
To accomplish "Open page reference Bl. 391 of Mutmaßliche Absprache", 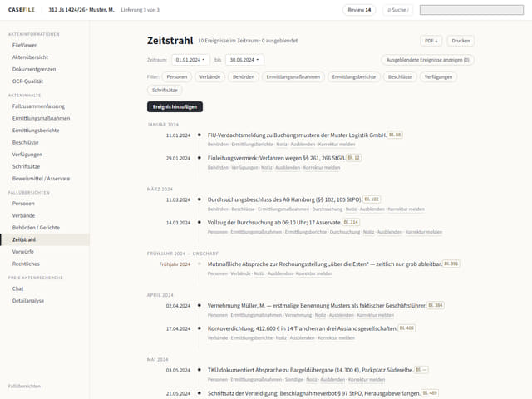I will tap(451, 264).
